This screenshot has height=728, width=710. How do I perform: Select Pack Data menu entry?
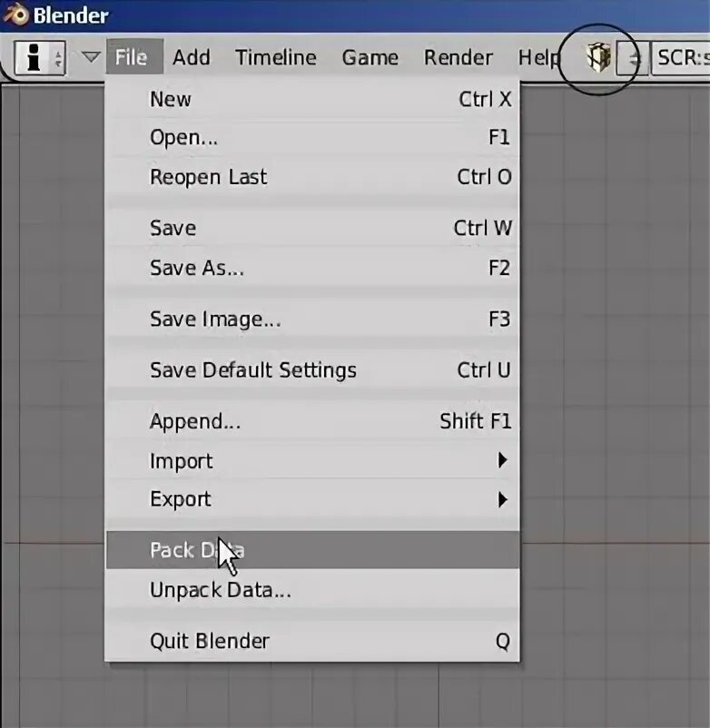tap(312, 550)
